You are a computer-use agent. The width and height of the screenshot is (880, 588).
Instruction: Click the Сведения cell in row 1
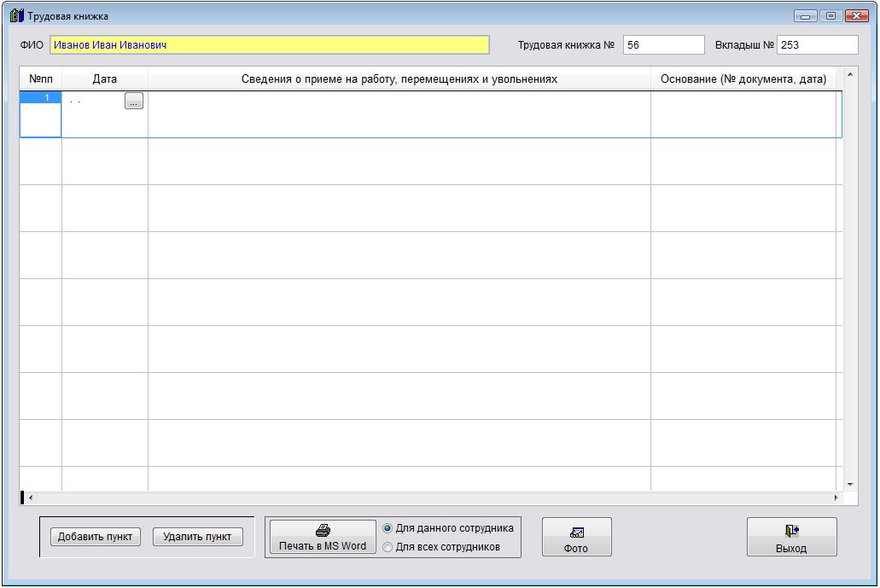point(399,114)
